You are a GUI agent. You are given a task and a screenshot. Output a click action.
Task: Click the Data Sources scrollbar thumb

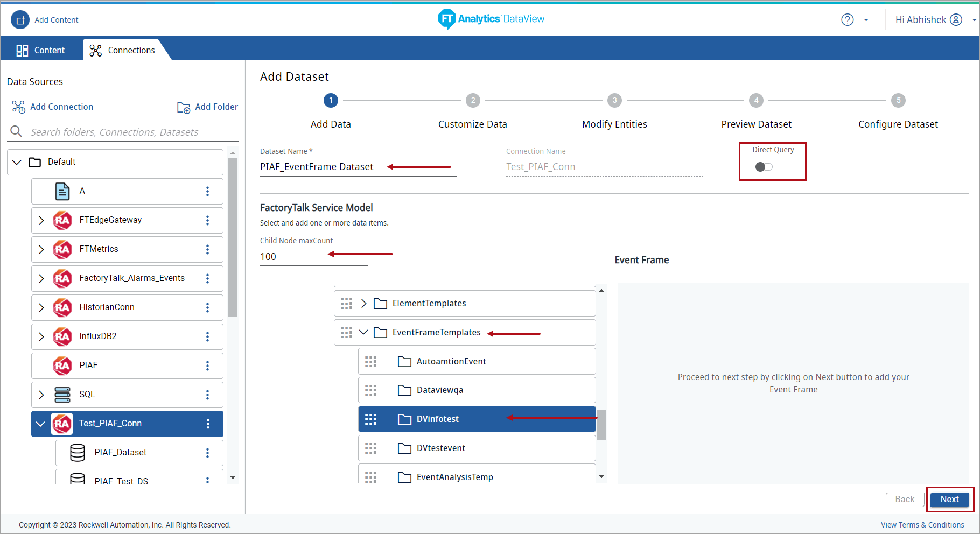[x=233, y=237]
